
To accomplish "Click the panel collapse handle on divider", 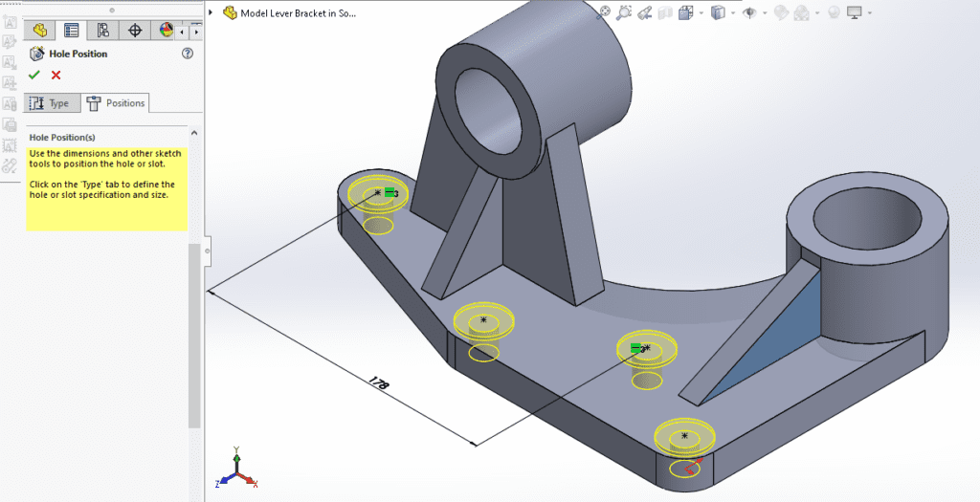I will point(208,251).
